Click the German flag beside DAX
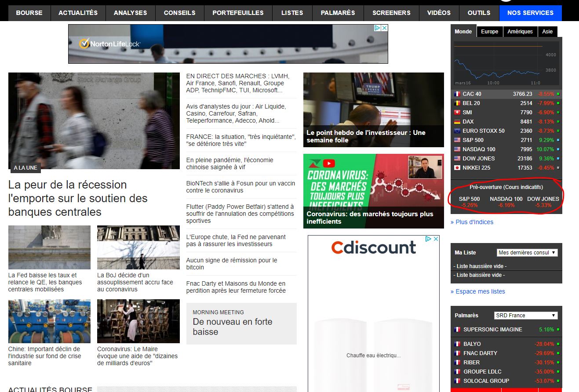 pyautogui.click(x=457, y=122)
